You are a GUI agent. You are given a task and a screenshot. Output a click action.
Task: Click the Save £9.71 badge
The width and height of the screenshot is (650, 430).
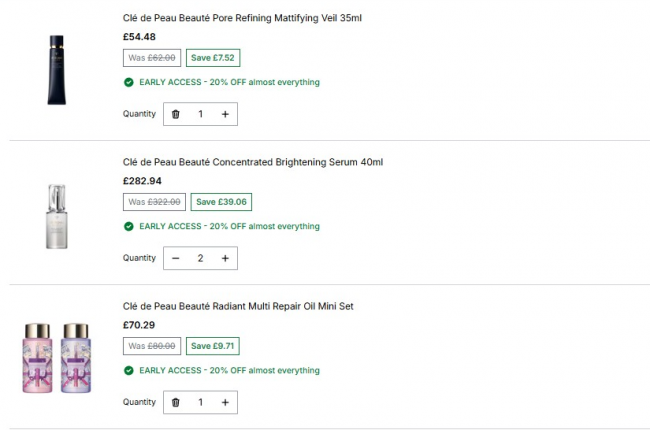point(213,346)
